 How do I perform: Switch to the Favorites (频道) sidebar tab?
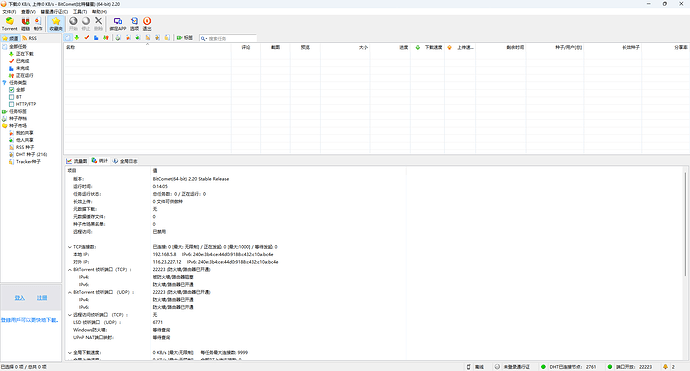pyautogui.click(x=11, y=38)
